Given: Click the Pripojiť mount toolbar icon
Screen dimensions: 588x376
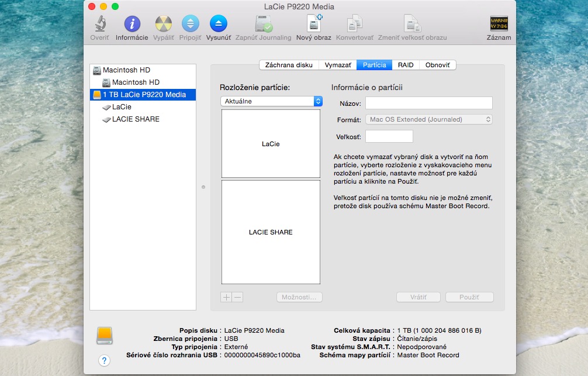Looking at the screenshot, I should (x=190, y=23).
